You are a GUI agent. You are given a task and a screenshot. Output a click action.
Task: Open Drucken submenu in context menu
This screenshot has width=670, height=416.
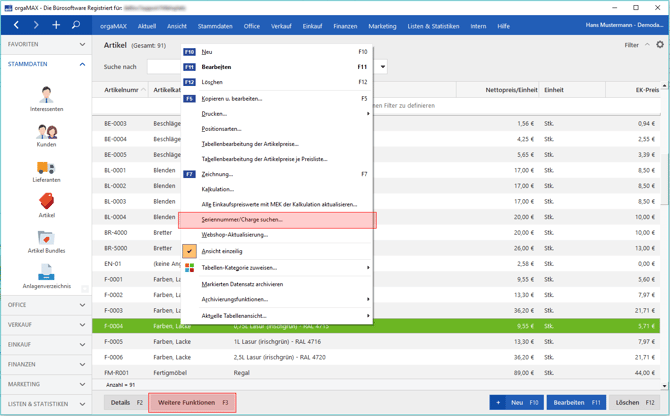coord(277,114)
